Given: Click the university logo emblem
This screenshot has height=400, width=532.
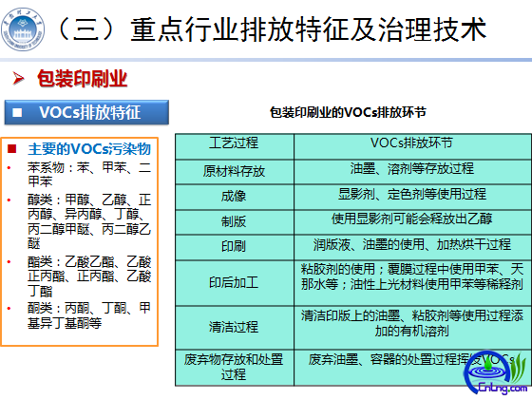Looking at the screenshot, I should [x=23, y=29].
